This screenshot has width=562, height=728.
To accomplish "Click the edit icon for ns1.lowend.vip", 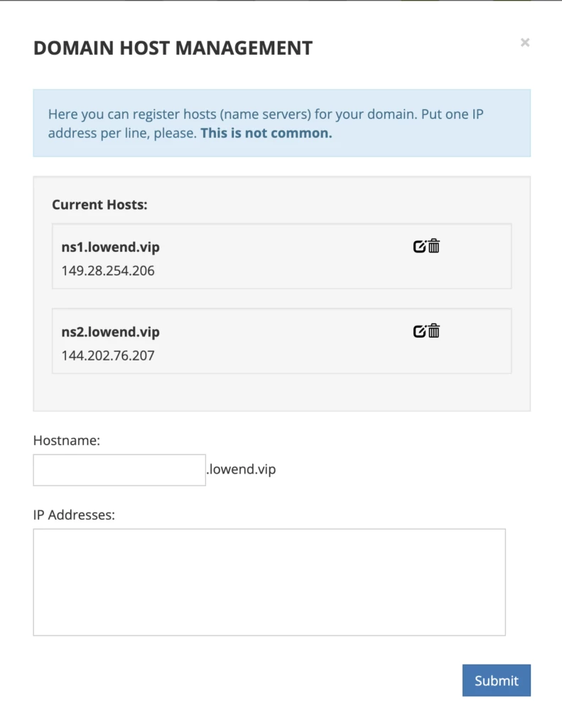I will 419,247.
